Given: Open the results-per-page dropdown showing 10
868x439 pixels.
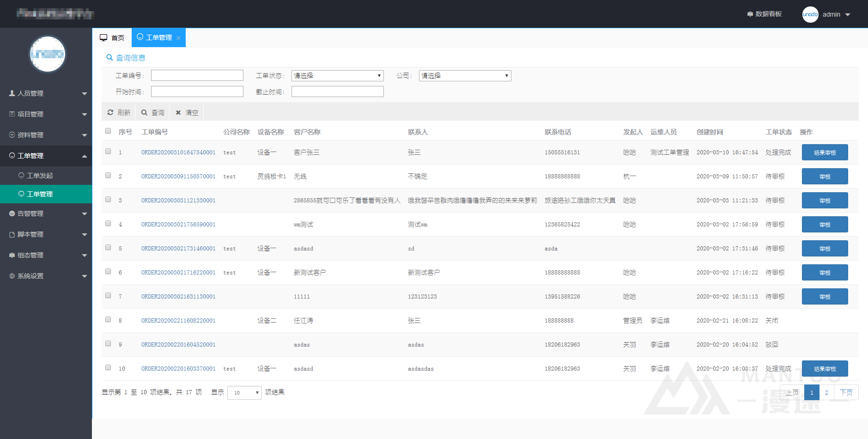Looking at the screenshot, I should click(x=244, y=393).
